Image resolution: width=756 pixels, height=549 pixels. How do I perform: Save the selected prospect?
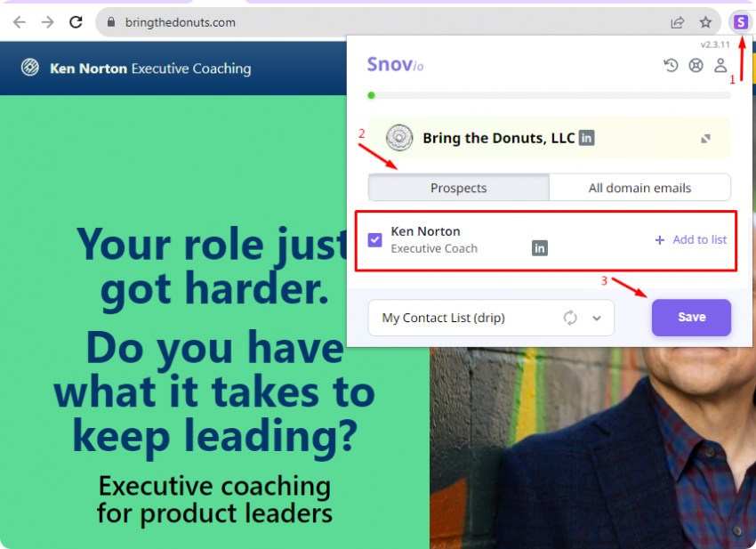(x=691, y=318)
